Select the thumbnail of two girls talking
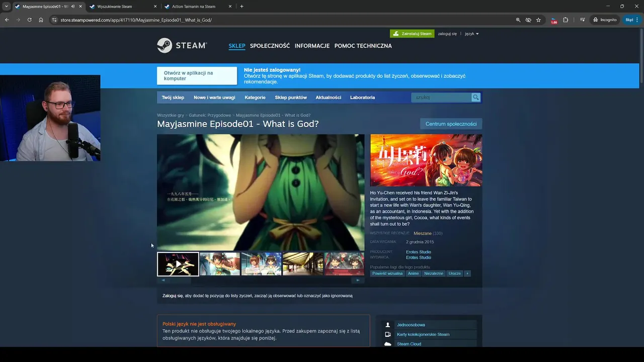644x362 pixels. click(x=262, y=264)
